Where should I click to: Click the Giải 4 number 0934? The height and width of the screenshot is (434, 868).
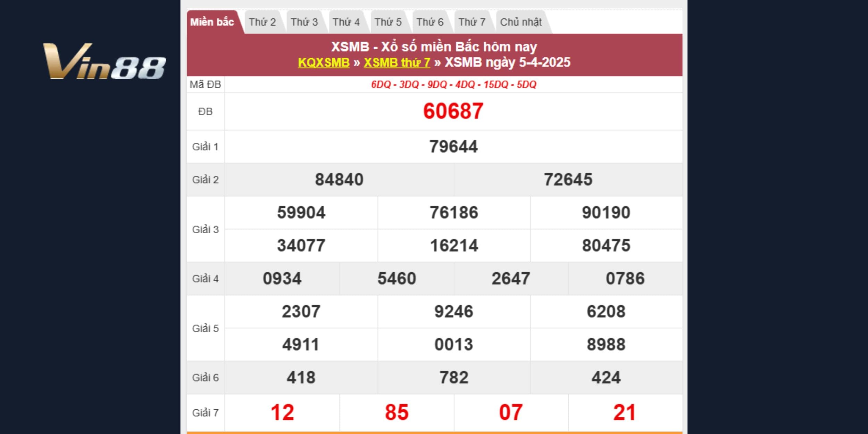click(x=282, y=278)
